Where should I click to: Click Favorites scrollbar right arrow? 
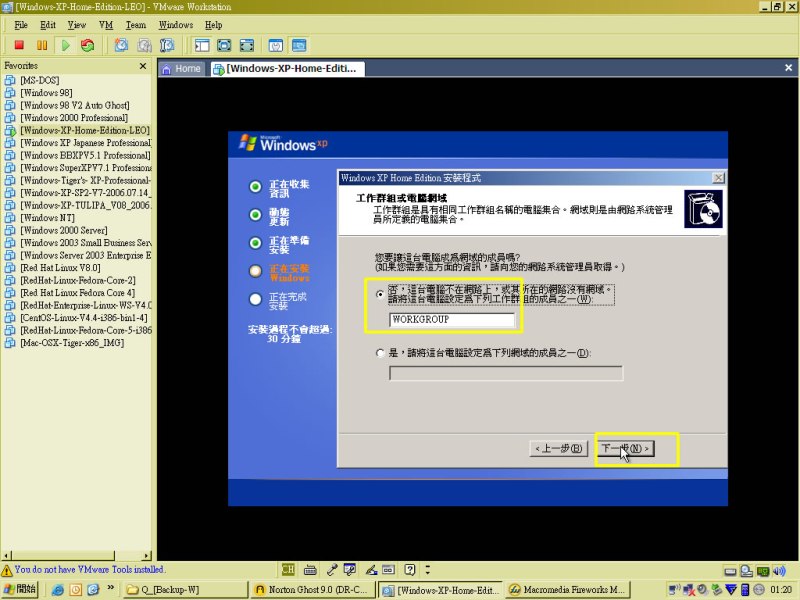pyautogui.click(x=147, y=555)
